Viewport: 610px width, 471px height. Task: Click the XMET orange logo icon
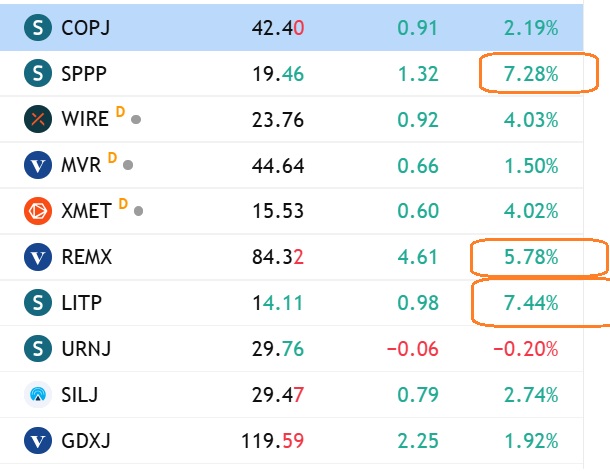point(38,211)
